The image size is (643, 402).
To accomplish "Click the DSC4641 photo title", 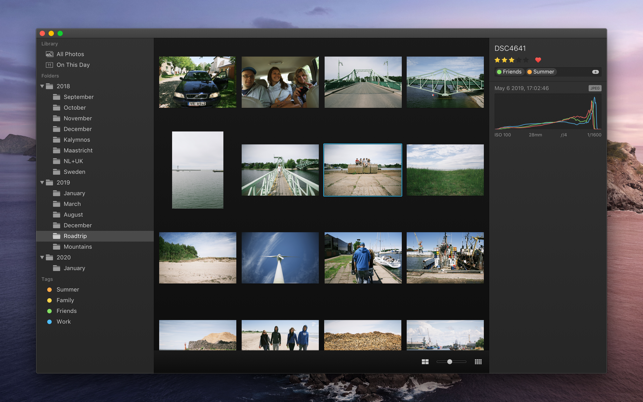I will [510, 48].
